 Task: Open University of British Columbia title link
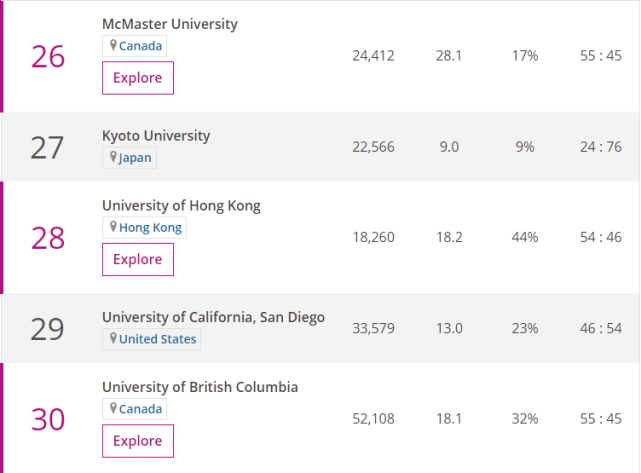[200, 387]
